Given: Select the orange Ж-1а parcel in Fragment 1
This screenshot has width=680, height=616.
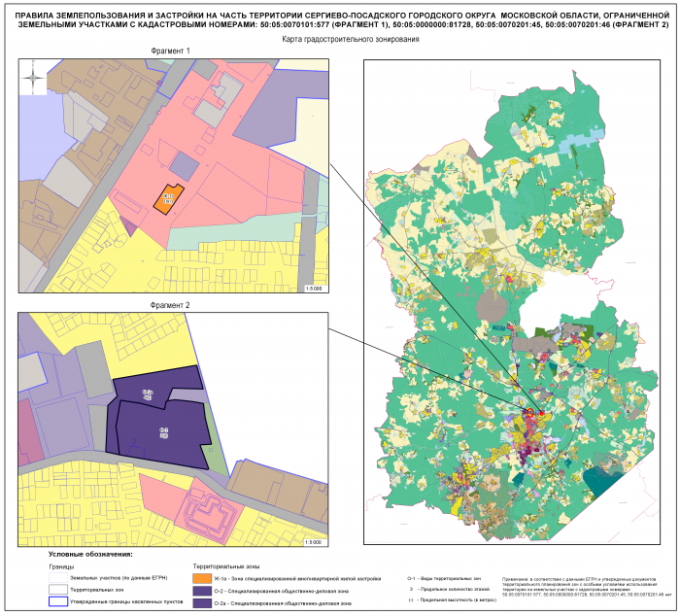Looking at the screenshot, I should 168,198.
